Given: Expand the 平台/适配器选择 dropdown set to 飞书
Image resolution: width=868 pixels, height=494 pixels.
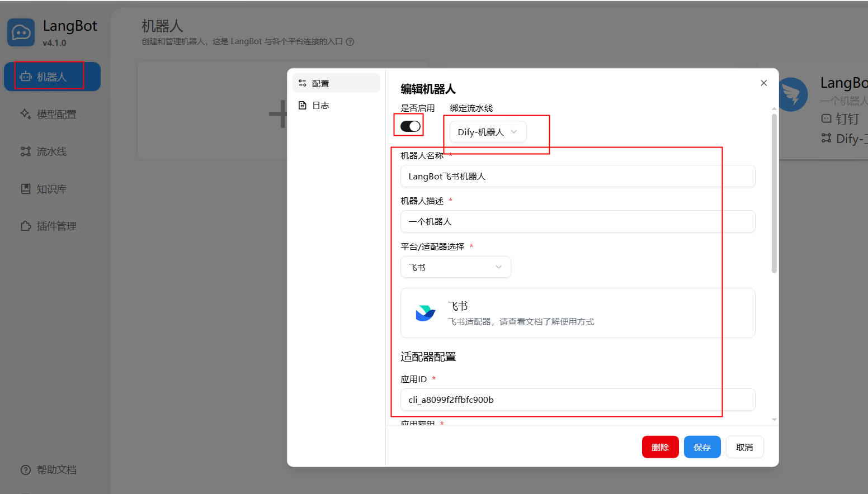Looking at the screenshot, I should [456, 267].
